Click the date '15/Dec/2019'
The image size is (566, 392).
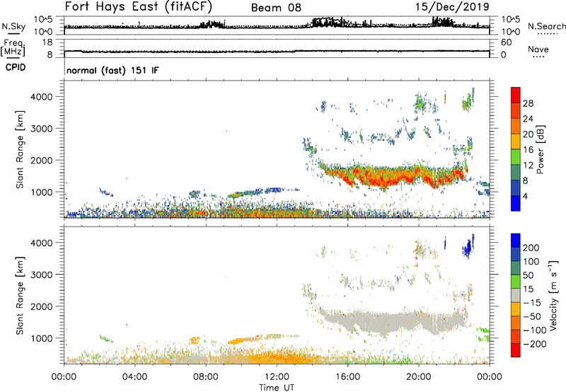[452, 7]
